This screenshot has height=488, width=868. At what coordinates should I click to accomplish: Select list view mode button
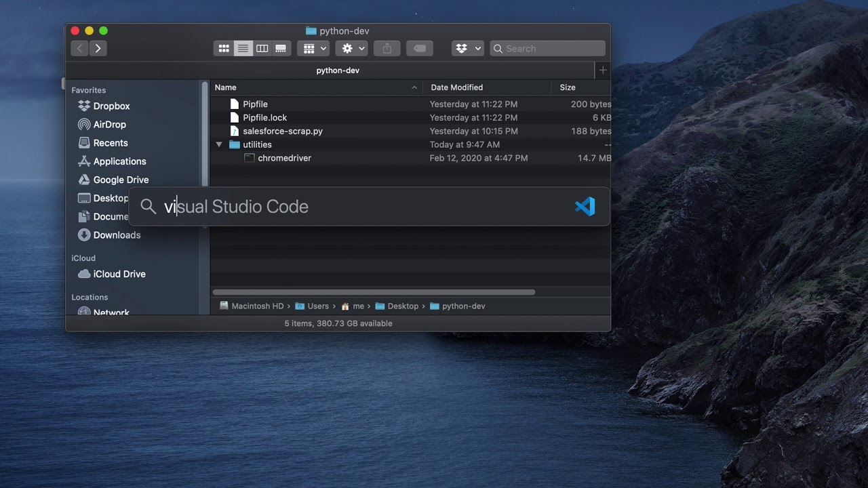[243, 48]
